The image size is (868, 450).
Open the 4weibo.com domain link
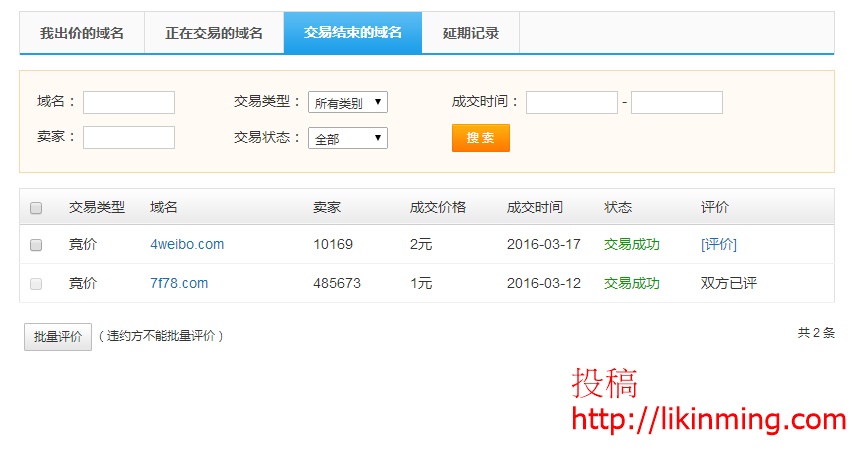[x=187, y=244]
